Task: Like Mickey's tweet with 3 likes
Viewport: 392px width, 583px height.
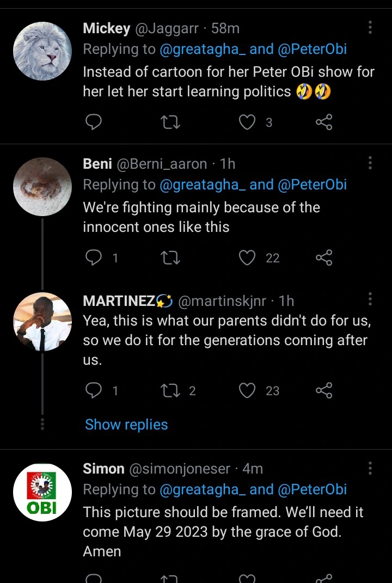Action: [248, 122]
